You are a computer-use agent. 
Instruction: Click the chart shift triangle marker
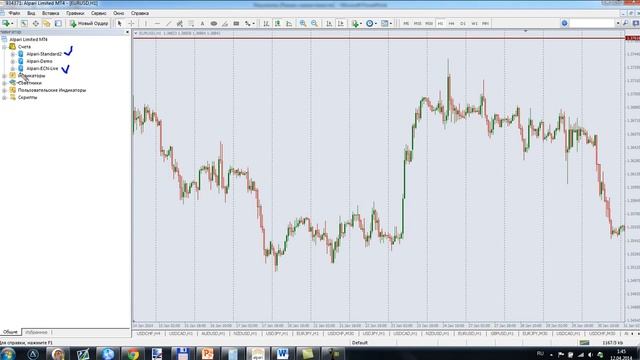pos(526,31)
